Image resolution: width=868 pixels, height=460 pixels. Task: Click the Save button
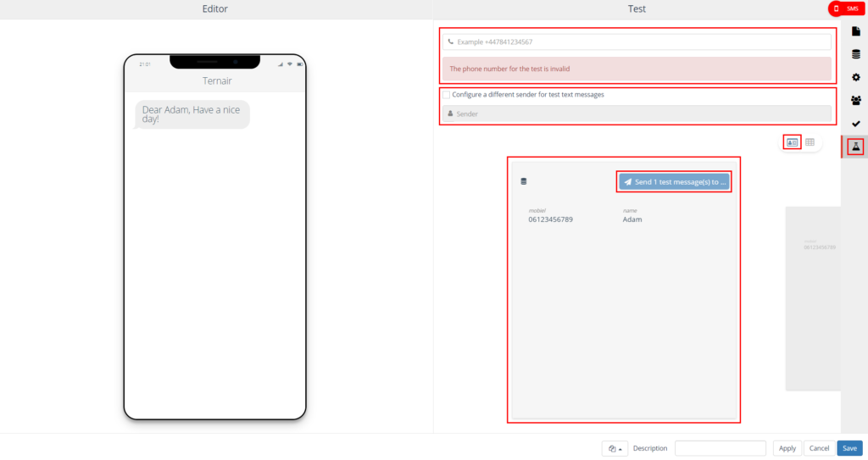click(849, 448)
